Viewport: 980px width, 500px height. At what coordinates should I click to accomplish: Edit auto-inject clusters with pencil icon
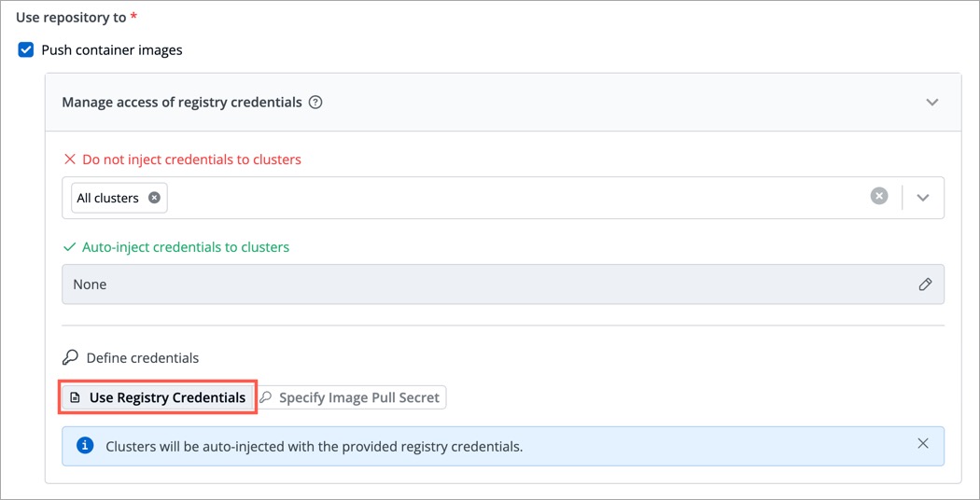pyautogui.click(x=925, y=285)
